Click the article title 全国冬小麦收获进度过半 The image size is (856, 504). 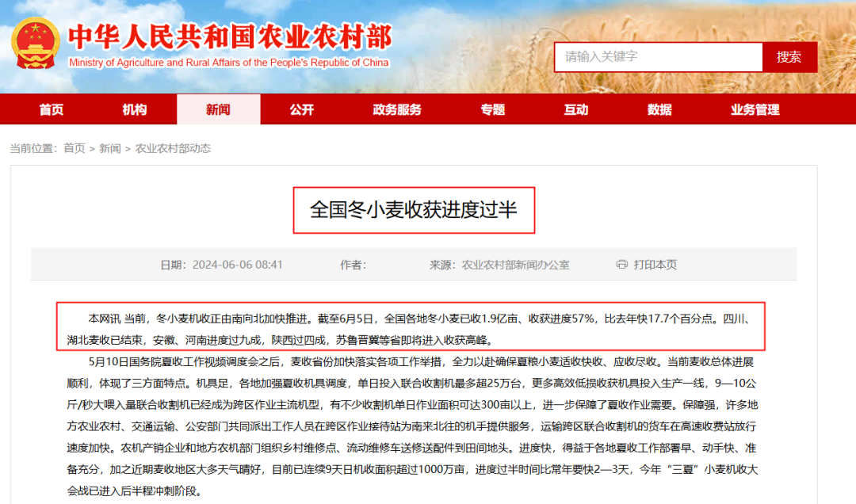tap(415, 209)
